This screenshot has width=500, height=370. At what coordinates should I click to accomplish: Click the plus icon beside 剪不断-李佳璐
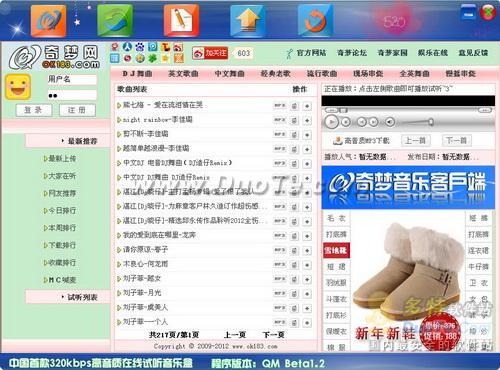tap(307, 135)
